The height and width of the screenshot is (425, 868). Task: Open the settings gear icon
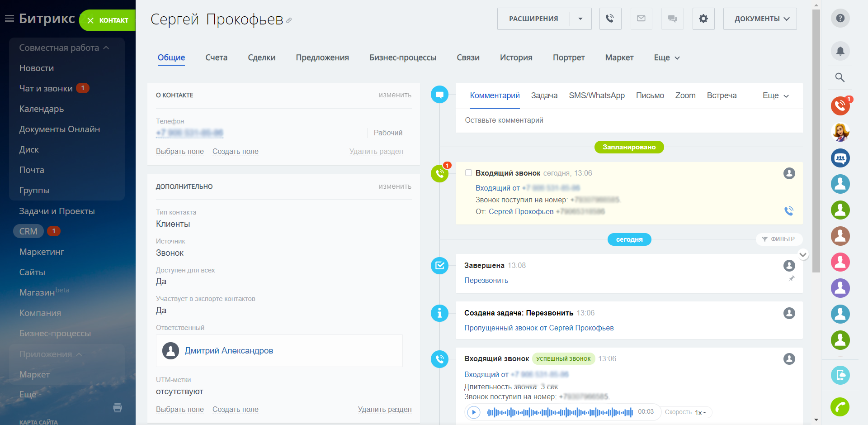pos(703,19)
